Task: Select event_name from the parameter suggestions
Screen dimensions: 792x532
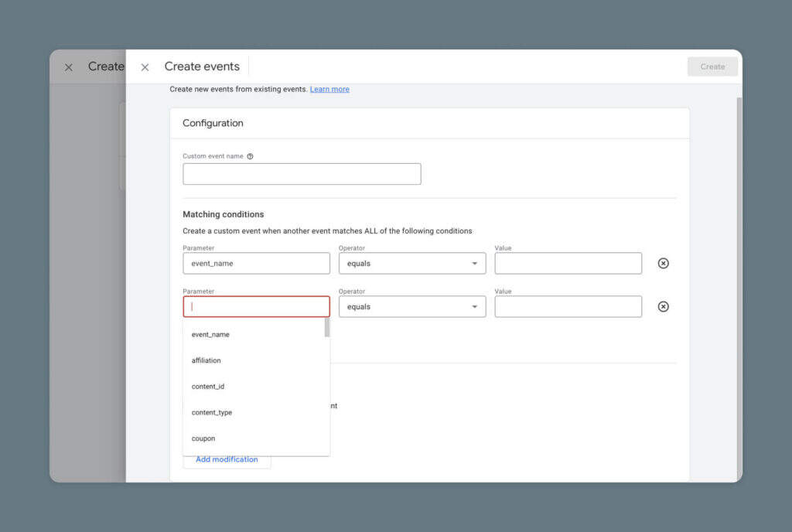Action: tap(210, 335)
